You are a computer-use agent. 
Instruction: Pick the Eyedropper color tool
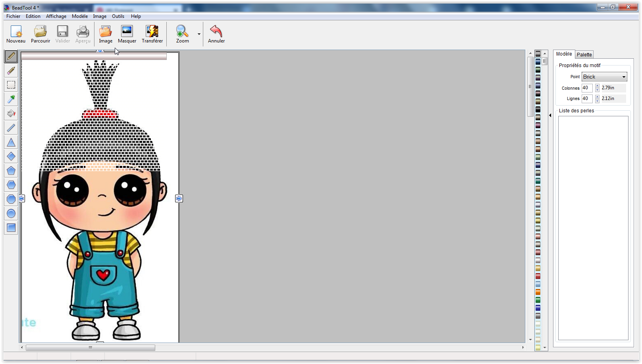click(11, 99)
